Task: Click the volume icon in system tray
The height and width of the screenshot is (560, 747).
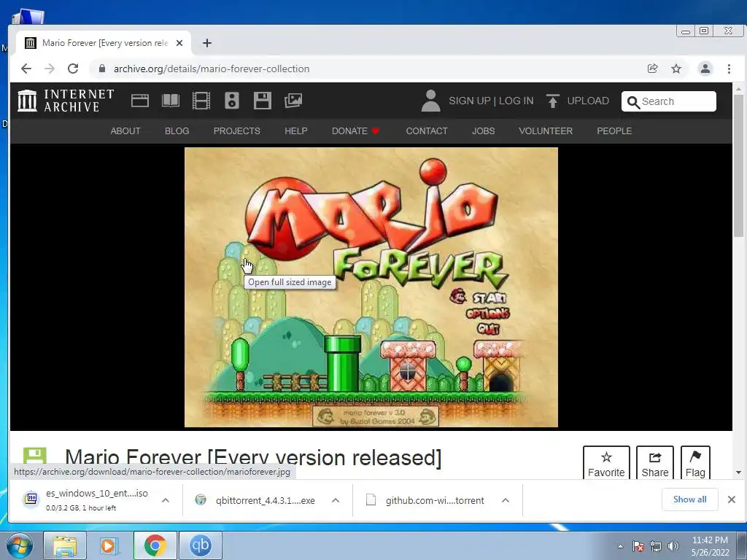Action: click(673, 546)
